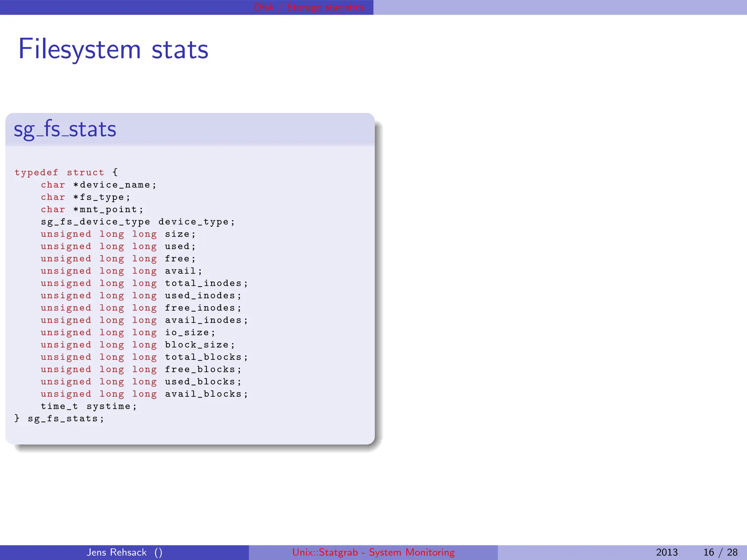
Task: Click the 'Disk / Storage statistics' header link
Action: pos(309,7)
